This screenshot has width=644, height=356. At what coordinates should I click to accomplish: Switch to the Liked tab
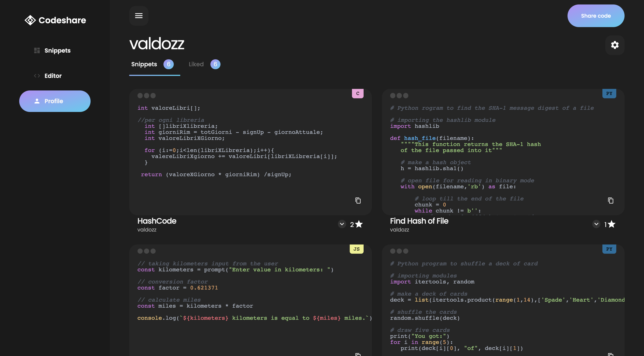point(196,64)
